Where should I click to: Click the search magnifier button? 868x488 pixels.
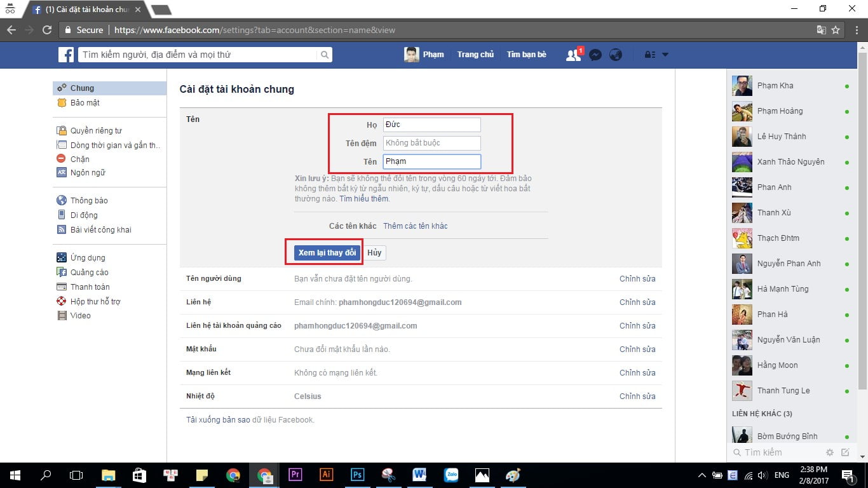click(x=325, y=55)
